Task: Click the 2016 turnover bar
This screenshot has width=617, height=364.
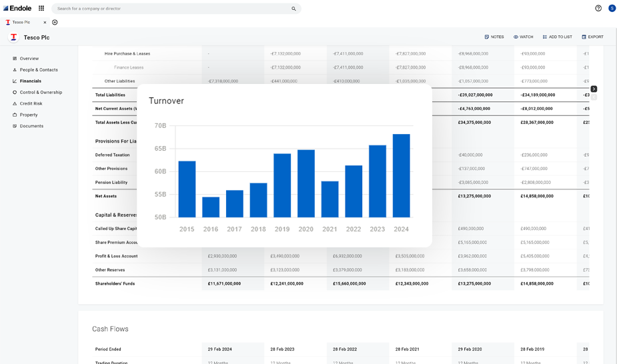Action: pyautogui.click(x=211, y=207)
